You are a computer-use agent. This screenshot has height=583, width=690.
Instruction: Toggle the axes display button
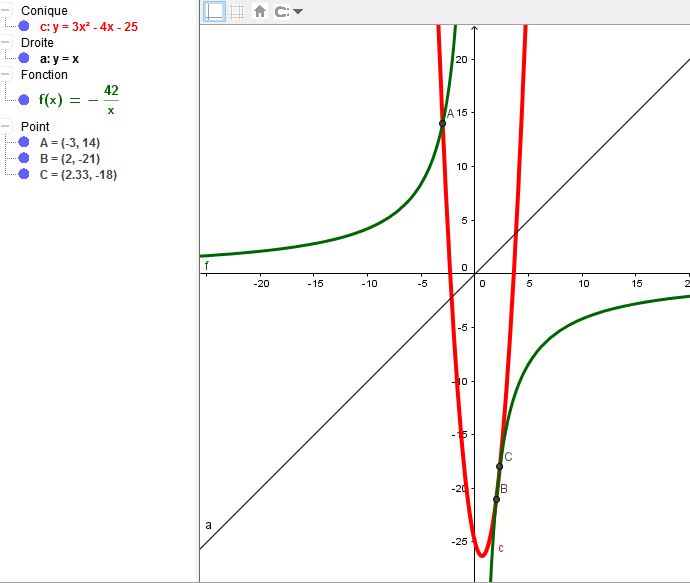pyautogui.click(x=214, y=12)
